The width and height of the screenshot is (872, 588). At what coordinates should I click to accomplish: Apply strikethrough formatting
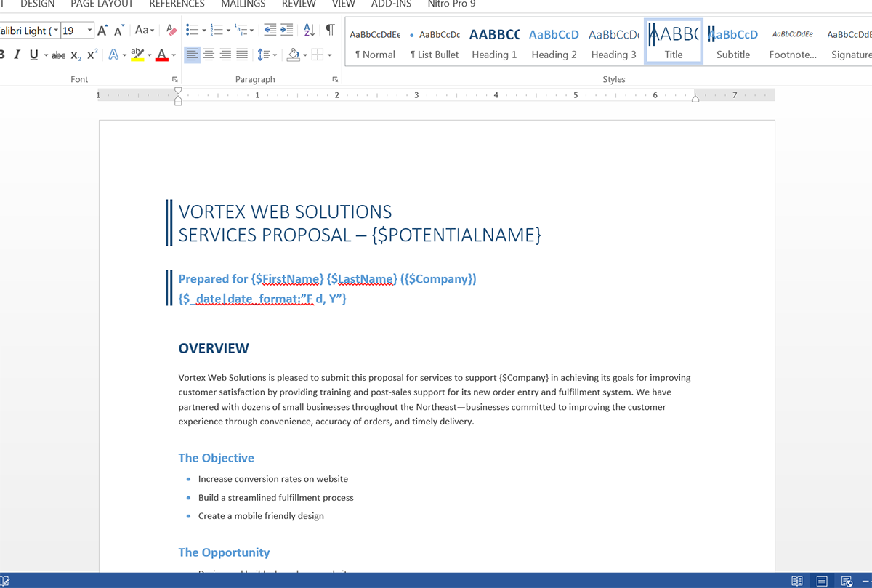pyautogui.click(x=59, y=55)
